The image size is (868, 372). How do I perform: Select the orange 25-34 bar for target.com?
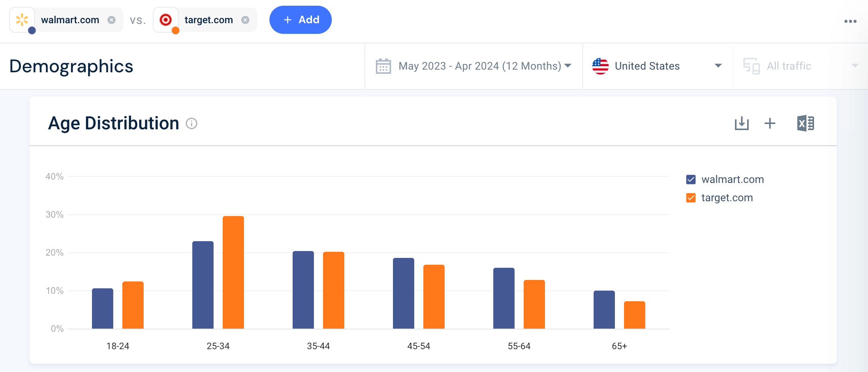233,271
